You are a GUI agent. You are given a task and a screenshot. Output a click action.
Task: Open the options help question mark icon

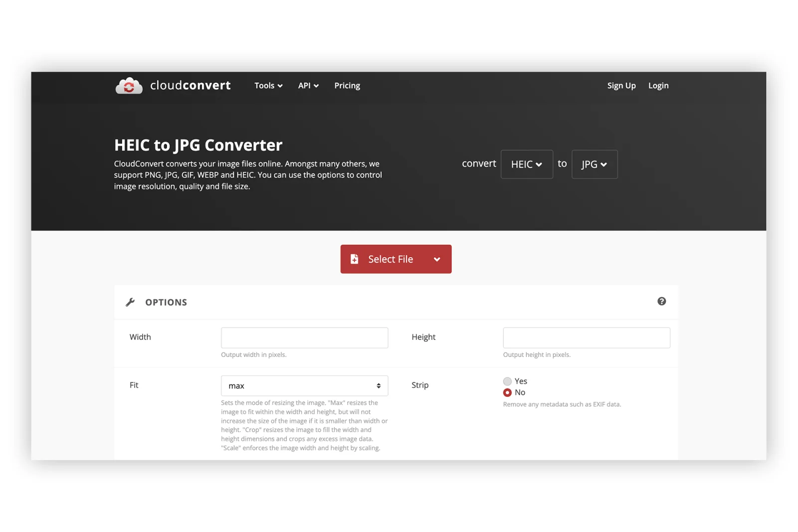[x=661, y=301]
